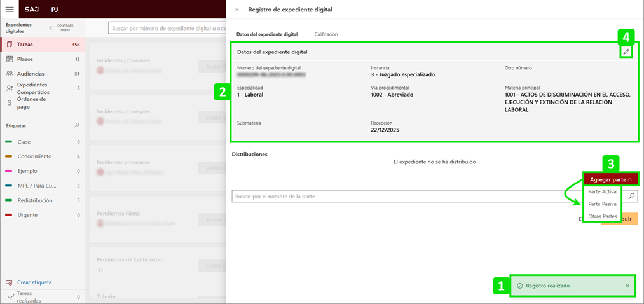644x304 pixels.
Task: Select Parte Activa from the dropdown
Action: (x=601, y=191)
